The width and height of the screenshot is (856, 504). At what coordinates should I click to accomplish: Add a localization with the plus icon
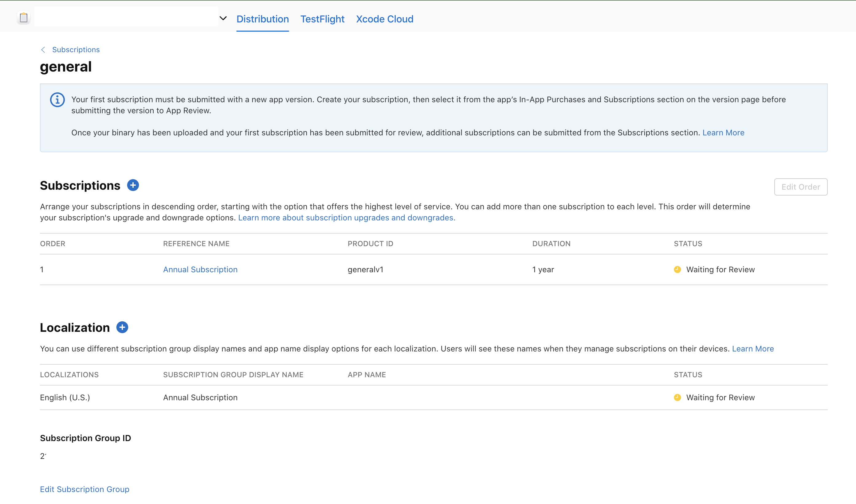coord(122,328)
